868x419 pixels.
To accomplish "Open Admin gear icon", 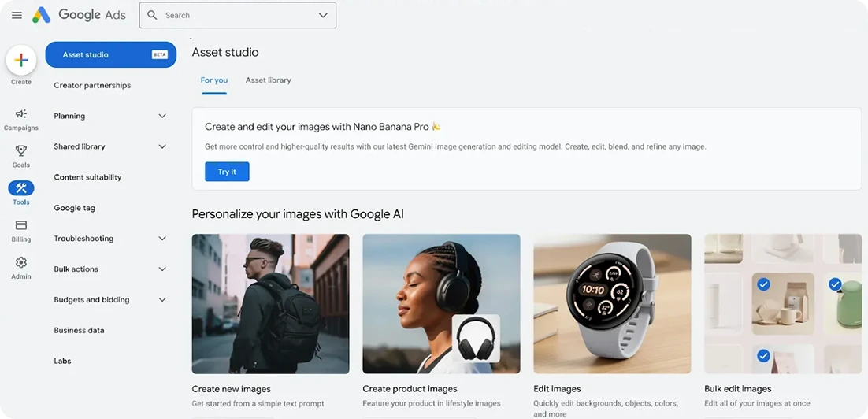I will [21, 262].
